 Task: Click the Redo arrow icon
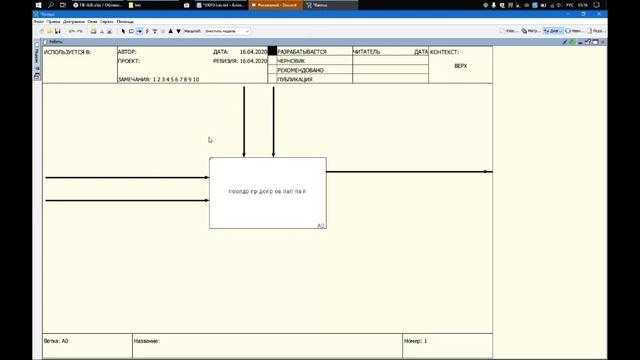[x=80, y=31]
